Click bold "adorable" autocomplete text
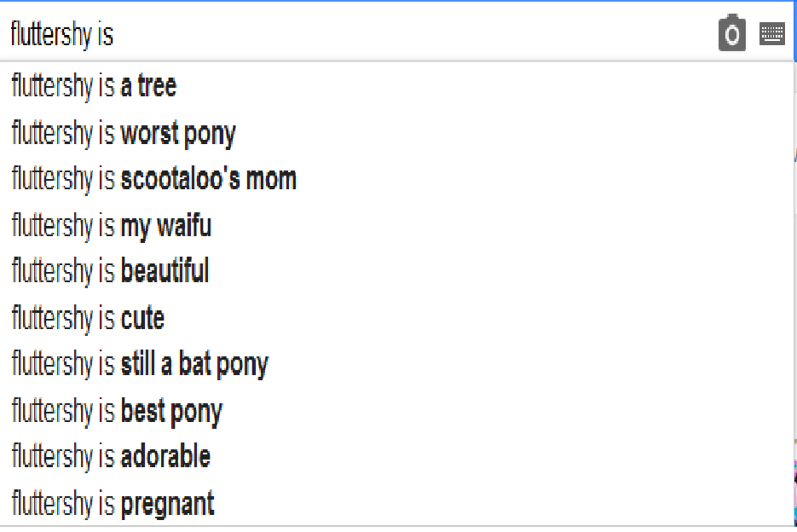The width and height of the screenshot is (797, 532). [165, 457]
